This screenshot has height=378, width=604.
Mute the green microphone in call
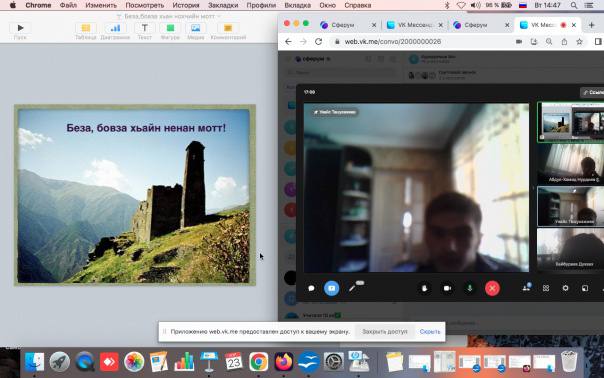coord(470,288)
